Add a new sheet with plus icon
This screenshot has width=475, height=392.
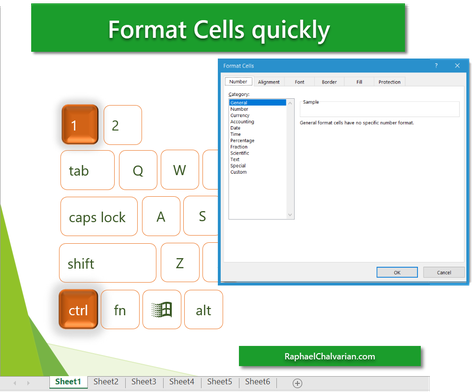click(x=297, y=383)
